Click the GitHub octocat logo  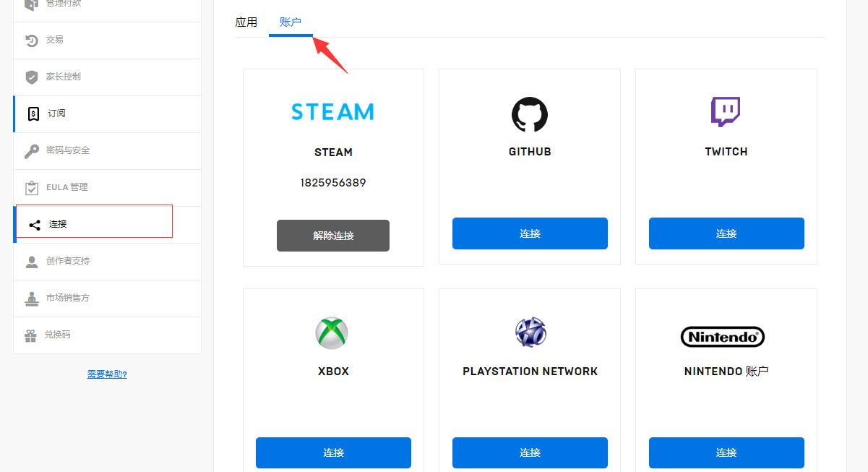530,114
